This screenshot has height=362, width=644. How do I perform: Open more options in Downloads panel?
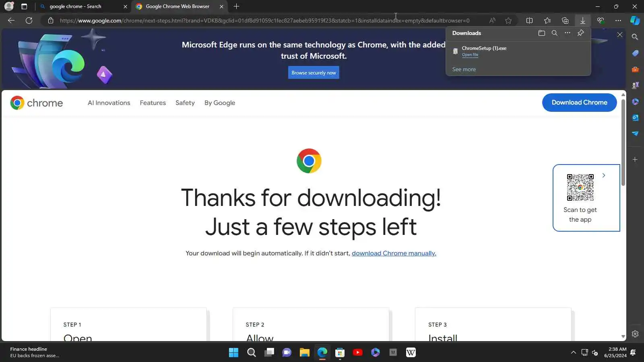(x=568, y=33)
